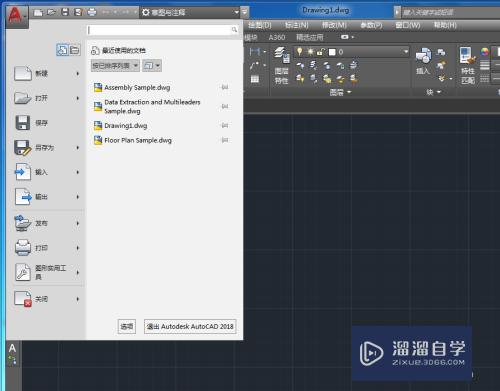Open the layer 0 dropdown list
The image size is (500, 391).
pyautogui.click(x=405, y=52)
